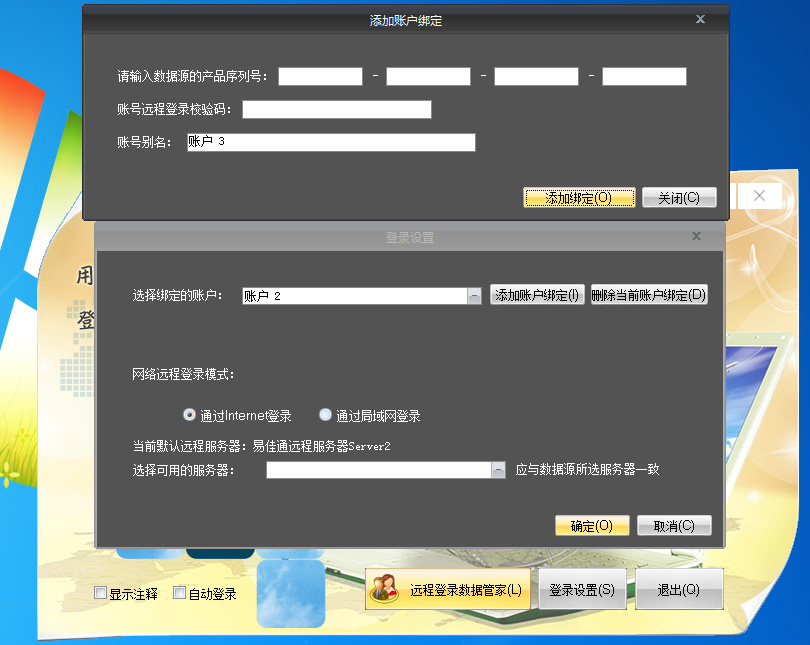The height and width of the screenshot is (645, 810).
Task: Select 通过Internet登录 radio option
Action: click(x=189, y=415)
